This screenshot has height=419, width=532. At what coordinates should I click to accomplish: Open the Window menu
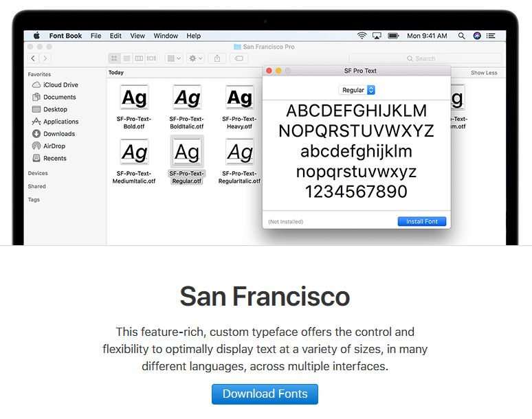(166, 36)
